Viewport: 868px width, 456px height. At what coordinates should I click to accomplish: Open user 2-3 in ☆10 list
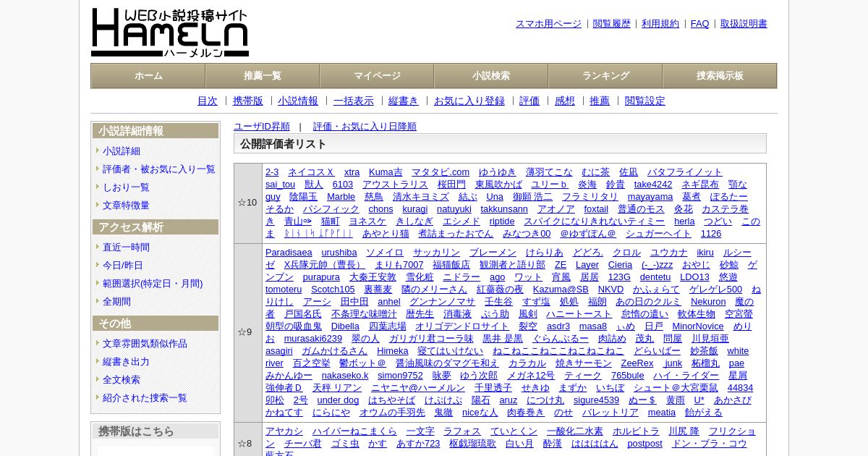point(272,172)
